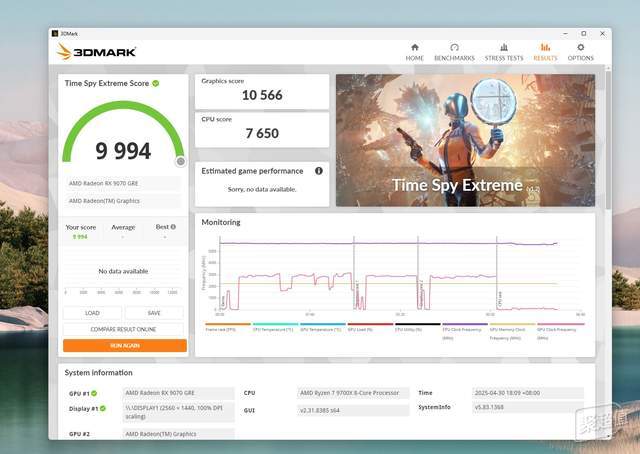Viewport: 640px width, 454px height.
Task: Go to the HOME page
Action: coord(414,52)
